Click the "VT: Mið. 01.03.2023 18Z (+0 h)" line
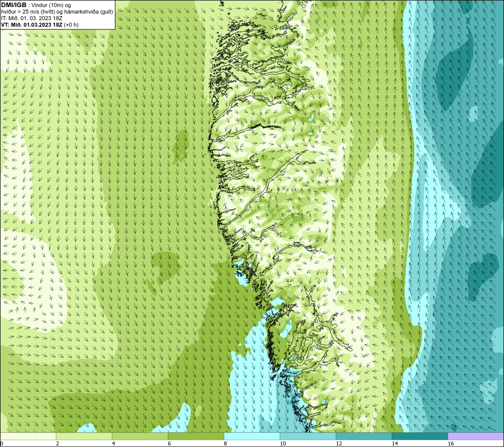This screenshot has height=447, width=504. coord(39,25)
